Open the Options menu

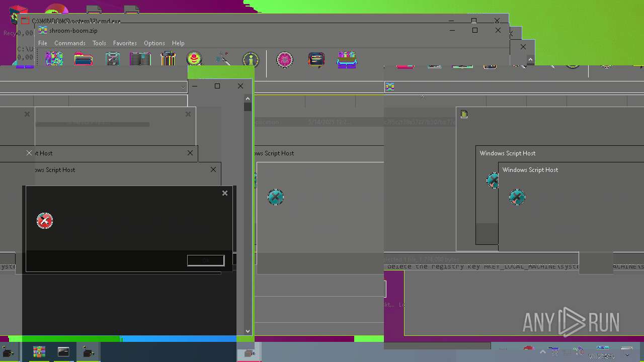click(x=154, y=43)
